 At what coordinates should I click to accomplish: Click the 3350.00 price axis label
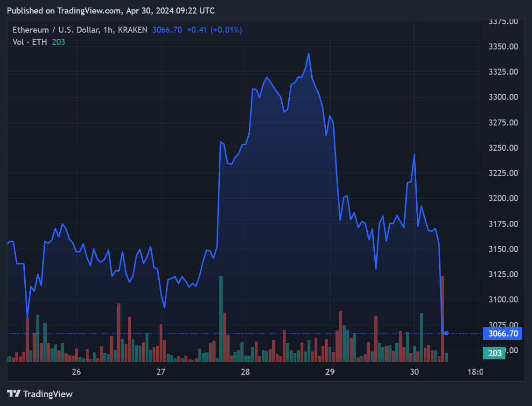[503, 47]
